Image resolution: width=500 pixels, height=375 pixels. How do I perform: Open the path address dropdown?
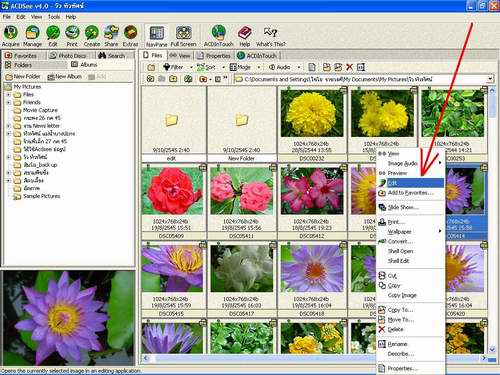[x=490, y=79]
